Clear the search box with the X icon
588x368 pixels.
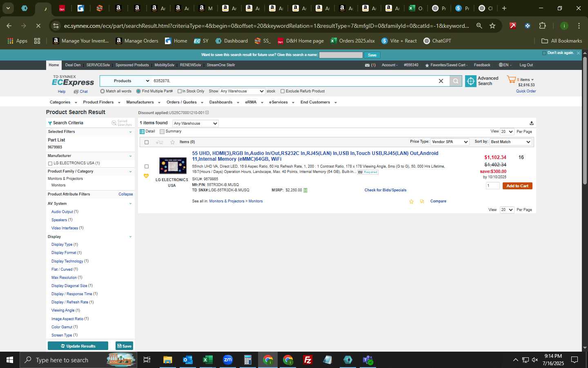pos(441,81)
